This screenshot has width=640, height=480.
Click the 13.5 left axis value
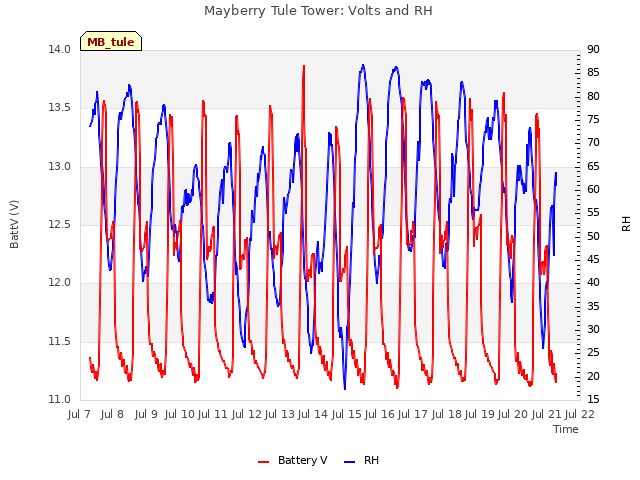[59, 108]
